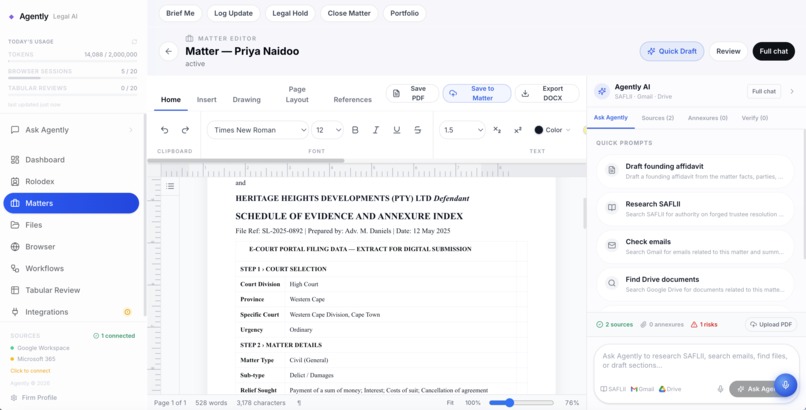Screen dimensions: 806x410
Task: Click the Log Update pill button
Action: tap(233, 13)
